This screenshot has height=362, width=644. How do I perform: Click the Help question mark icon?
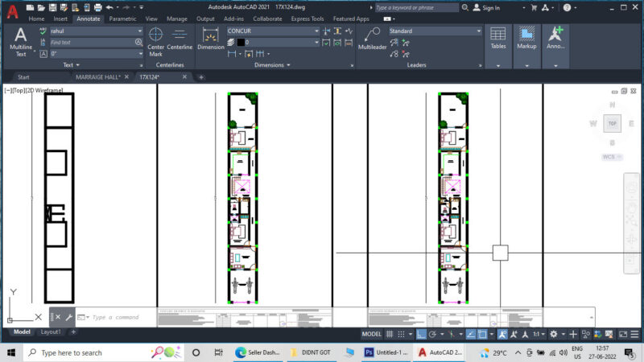click(x=567, y=7)
